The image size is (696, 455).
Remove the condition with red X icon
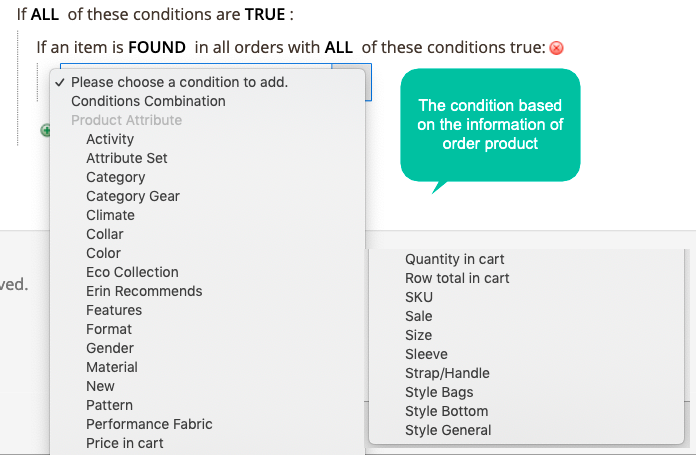tap(556, 47)
